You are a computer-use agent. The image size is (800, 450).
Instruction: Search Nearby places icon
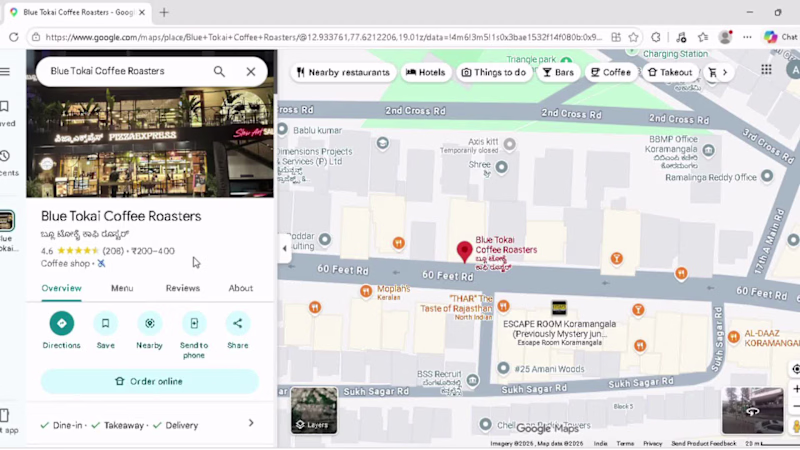149,323
